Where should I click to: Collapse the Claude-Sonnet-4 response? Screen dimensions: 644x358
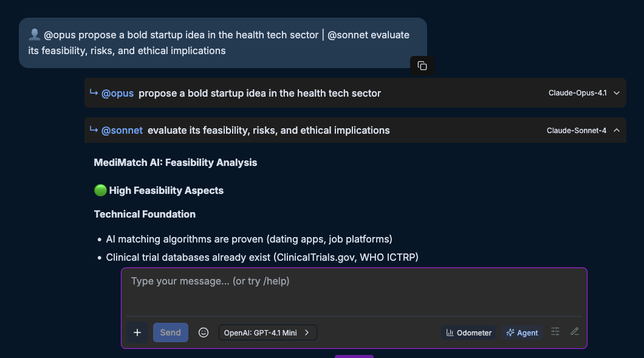617,130
